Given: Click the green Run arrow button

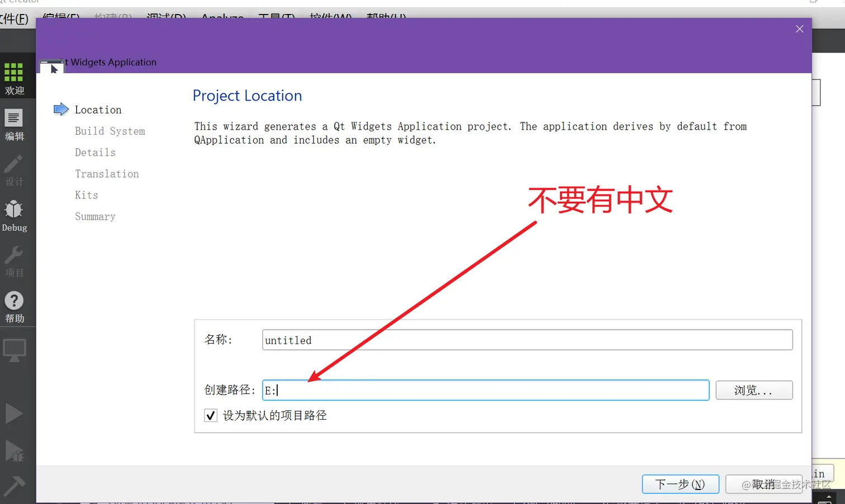Looking at the screenshot, I should coord(14,414).
